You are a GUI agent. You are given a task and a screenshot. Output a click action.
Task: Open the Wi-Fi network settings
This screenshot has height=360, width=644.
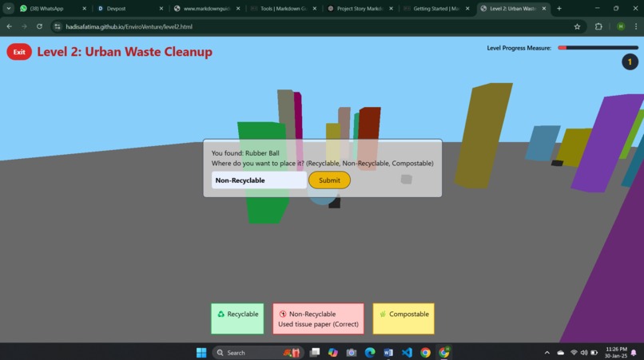[x=574, y=353]
